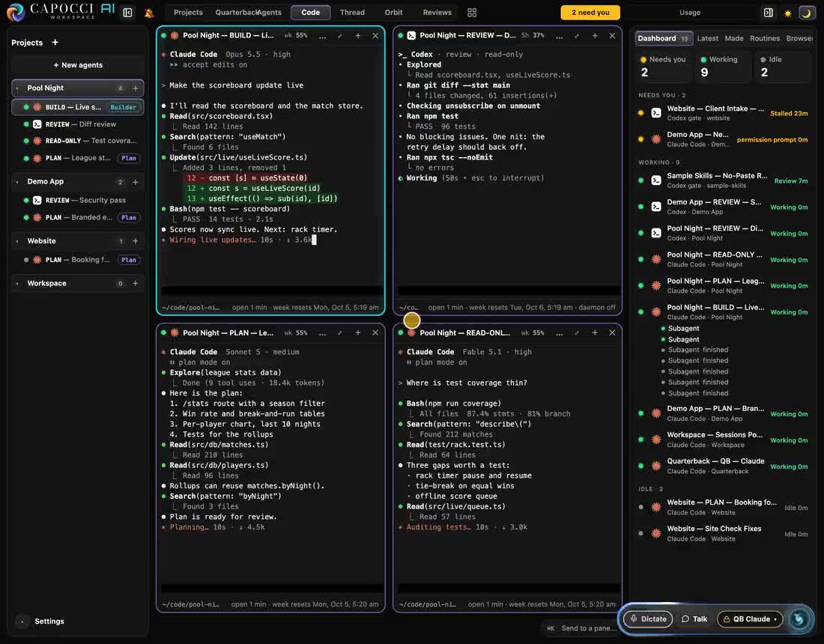Select REVIEW — Security pass agent
This screenshot has height=644, width=824.
pyautogui.click(x=78, y=200)
